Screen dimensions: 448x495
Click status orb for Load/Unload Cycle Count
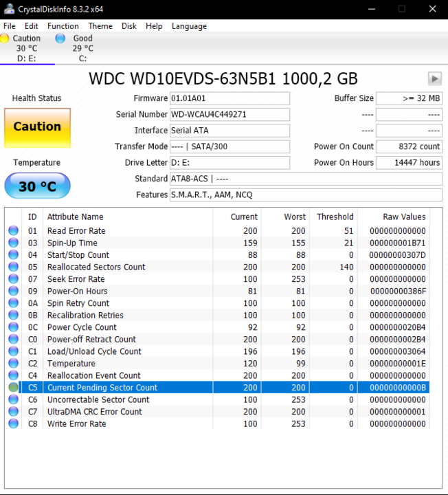13,351
